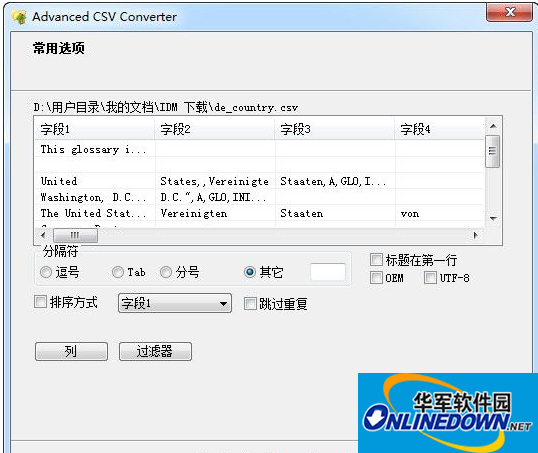Viewport: 538px width, 453px height.
Task: Toggle the UTF-8 encoding checkbox
Action: [430, 278]
